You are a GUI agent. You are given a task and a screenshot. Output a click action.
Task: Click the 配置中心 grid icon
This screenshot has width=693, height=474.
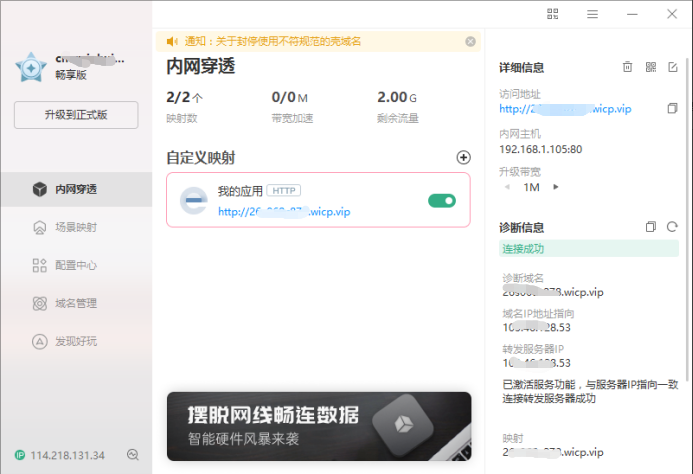40,265
